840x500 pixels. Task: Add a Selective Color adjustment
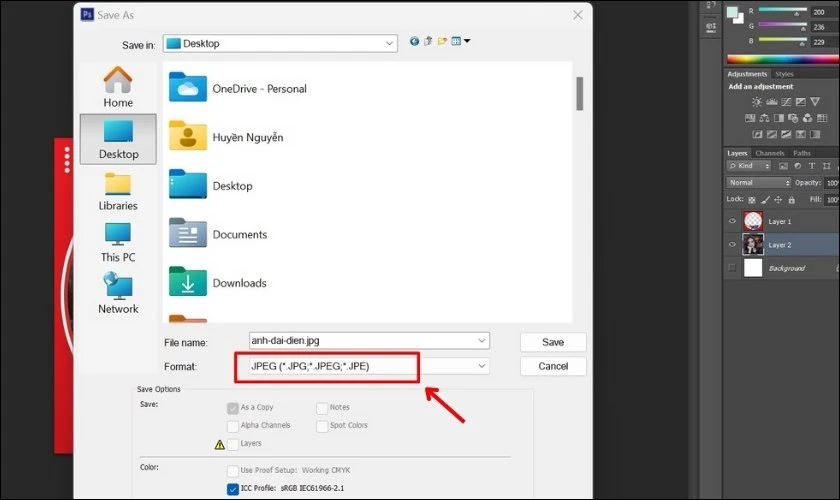click(800, 134)
